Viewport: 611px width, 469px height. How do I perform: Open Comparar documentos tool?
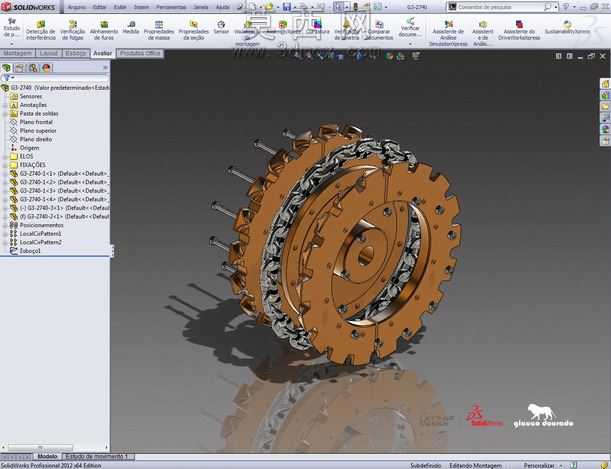379,31
